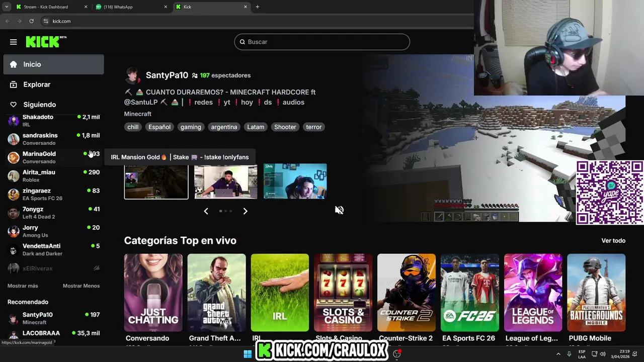
Task: Click the taskbar microphone icon
Action: (x=569, y=354)
